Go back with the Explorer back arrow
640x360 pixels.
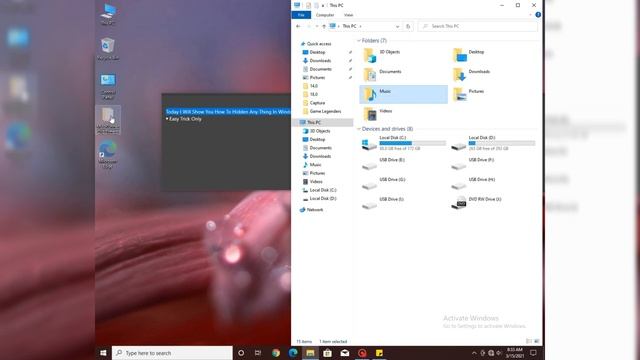(298, 26)
